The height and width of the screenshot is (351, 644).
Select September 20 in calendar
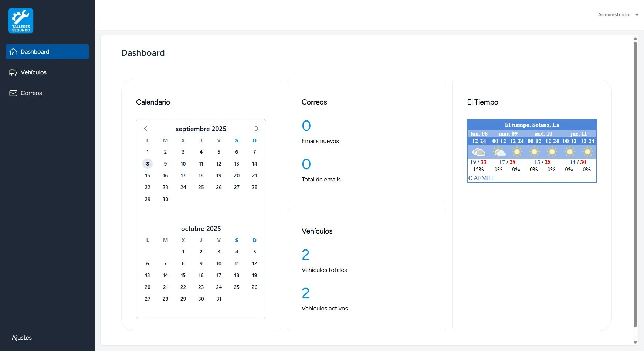point(237,175)
